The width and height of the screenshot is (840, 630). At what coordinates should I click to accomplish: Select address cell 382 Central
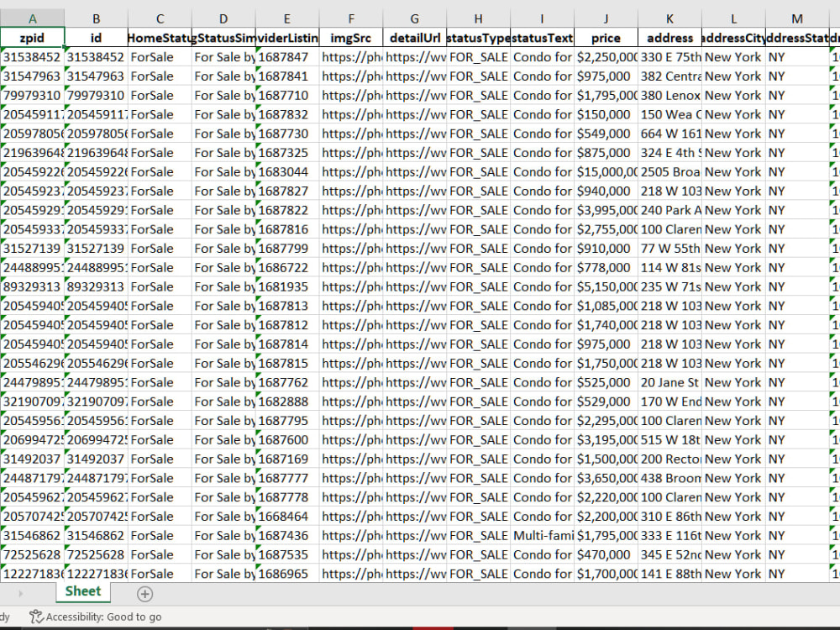(x=669, y=76)
